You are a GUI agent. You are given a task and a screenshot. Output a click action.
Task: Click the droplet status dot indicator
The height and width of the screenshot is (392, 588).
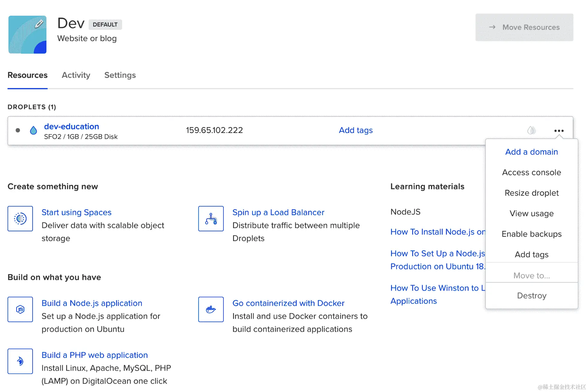[18, 130]
